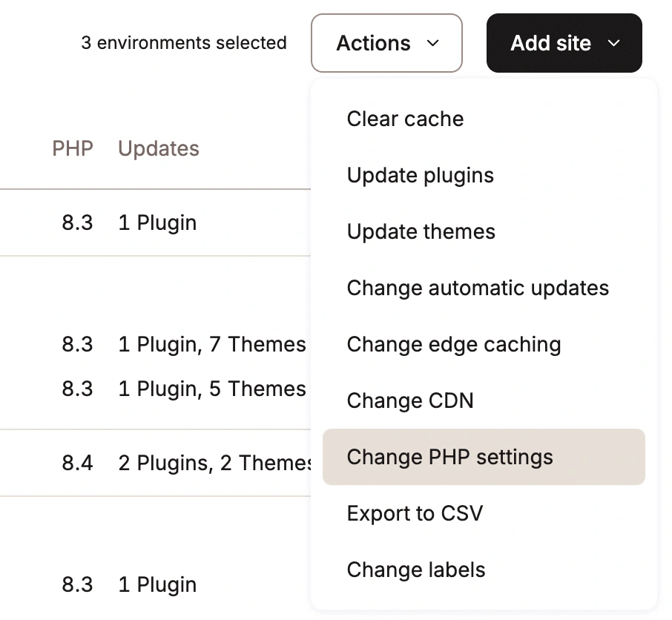This screenshot has height=620, width=672.
Task: Choose Change edge caching menu item
Action: [453, 344]
